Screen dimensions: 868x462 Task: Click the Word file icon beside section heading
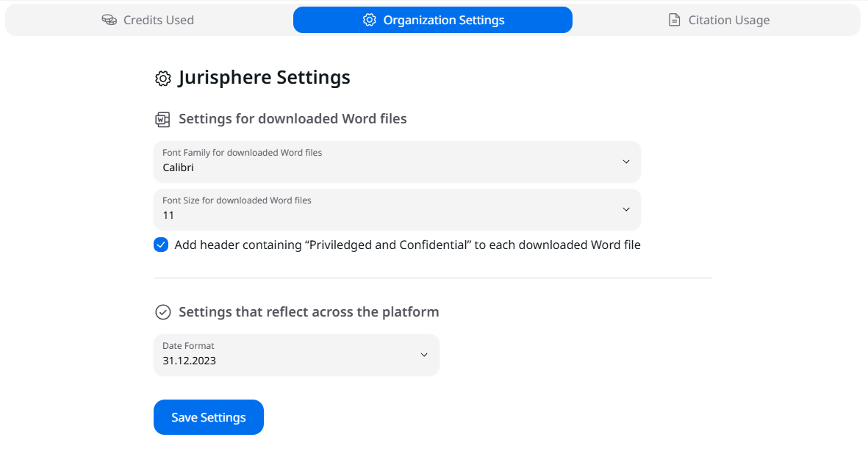(162, 119)
